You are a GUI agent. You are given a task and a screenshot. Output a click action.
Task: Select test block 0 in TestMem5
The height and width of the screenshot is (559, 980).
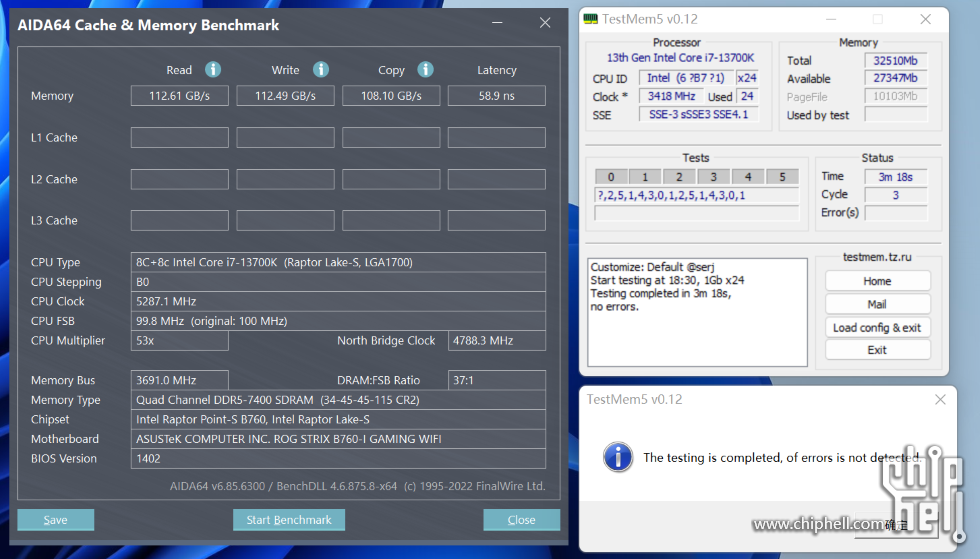[x=611, y=177]
